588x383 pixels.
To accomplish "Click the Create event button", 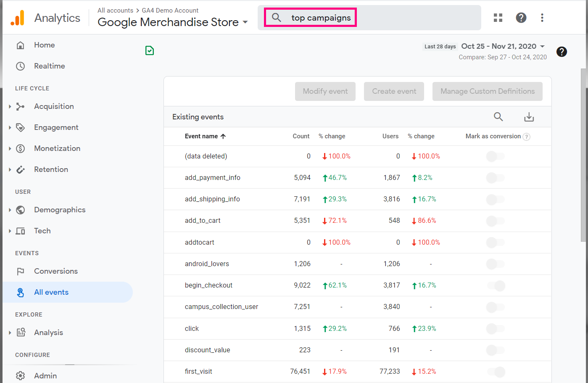I will 394,91.
